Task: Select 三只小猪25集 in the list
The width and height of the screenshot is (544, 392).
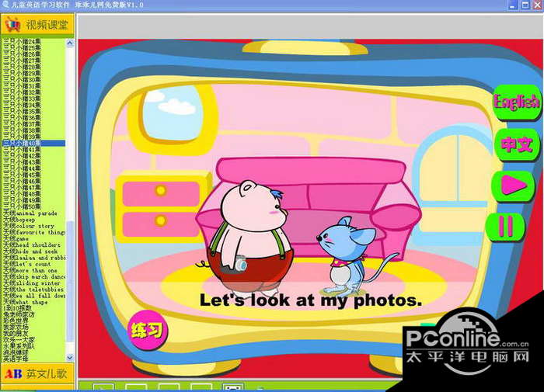Action: (22, 48)
